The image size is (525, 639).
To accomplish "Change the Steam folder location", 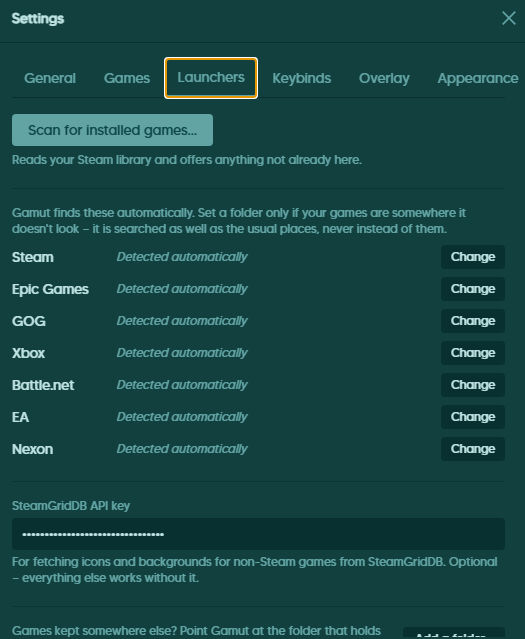I will (473, 257).
